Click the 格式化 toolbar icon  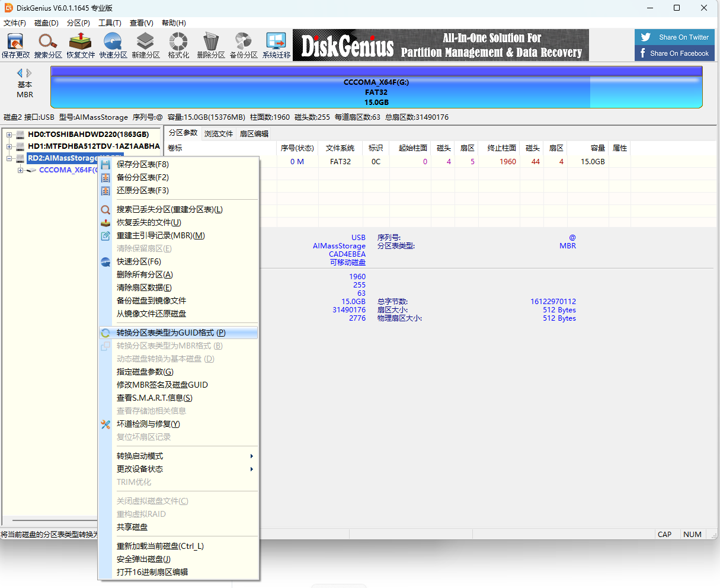[x=178, y=46]
